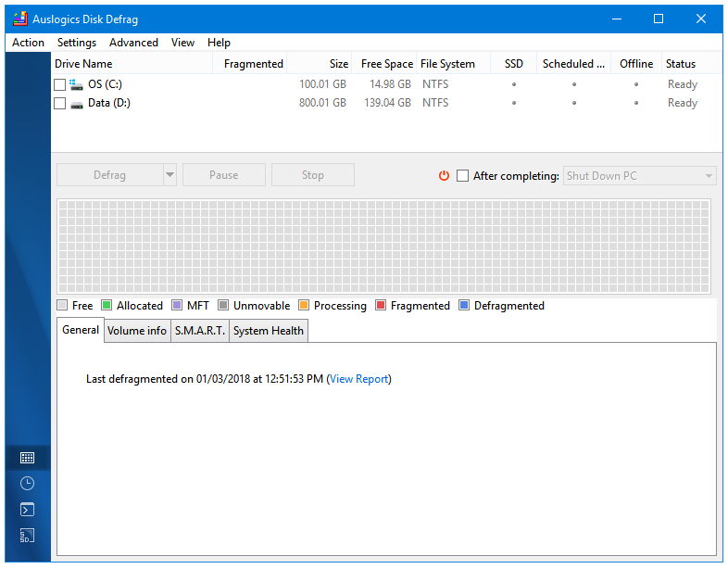Screen dimensions: 728x569
Task: Open the Advanced menu
Action: pyautogui.click(x=133, y=43)
